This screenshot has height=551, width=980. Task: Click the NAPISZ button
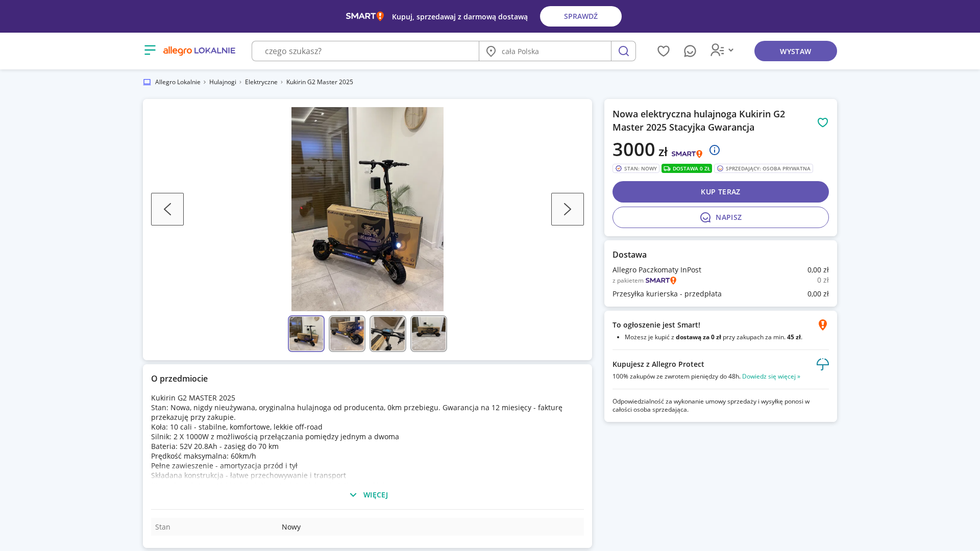pyautogui.click(x=721, y=217)
